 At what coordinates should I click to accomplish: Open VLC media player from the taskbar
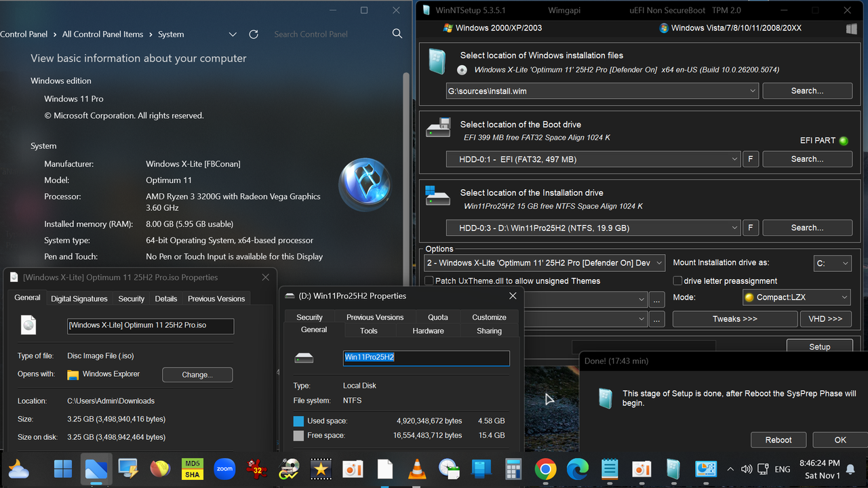point(416,468)
